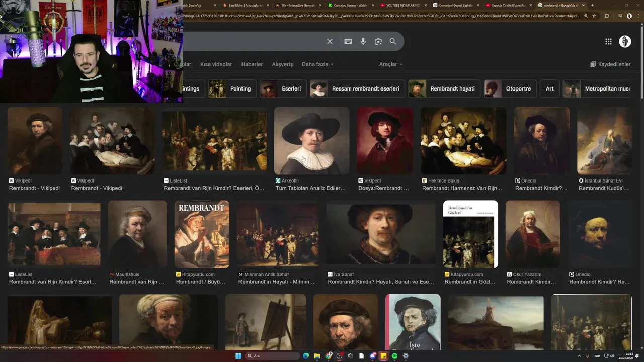The width and height of the screenshot is (644, 362).
Task: Select the Eserleri filter chip
Action: [x=283, y=88]
